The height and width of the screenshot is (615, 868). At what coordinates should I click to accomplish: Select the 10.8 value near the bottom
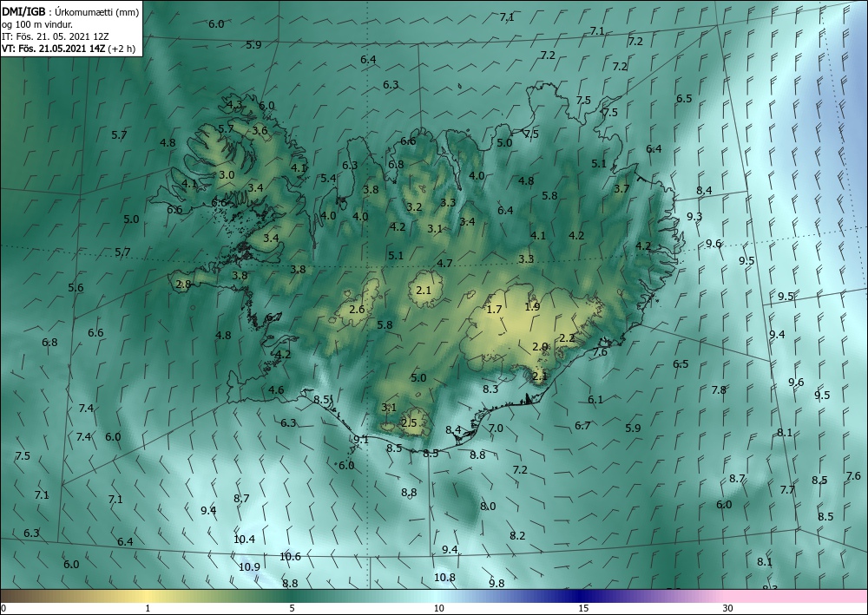pos(444,578)
